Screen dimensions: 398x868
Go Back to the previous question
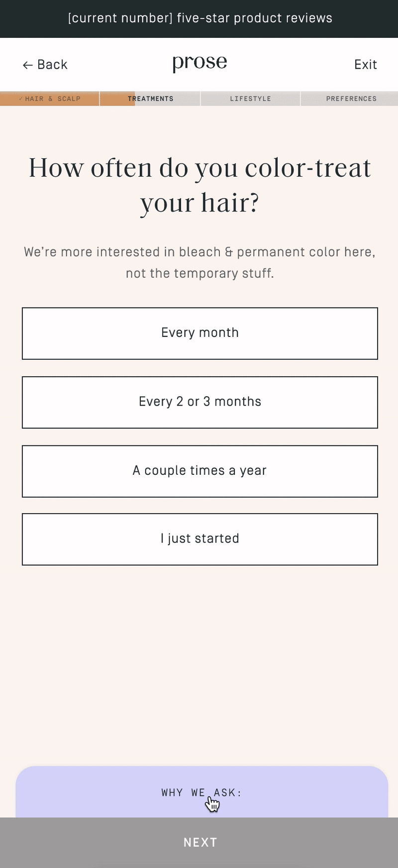(x=45, y=65)
